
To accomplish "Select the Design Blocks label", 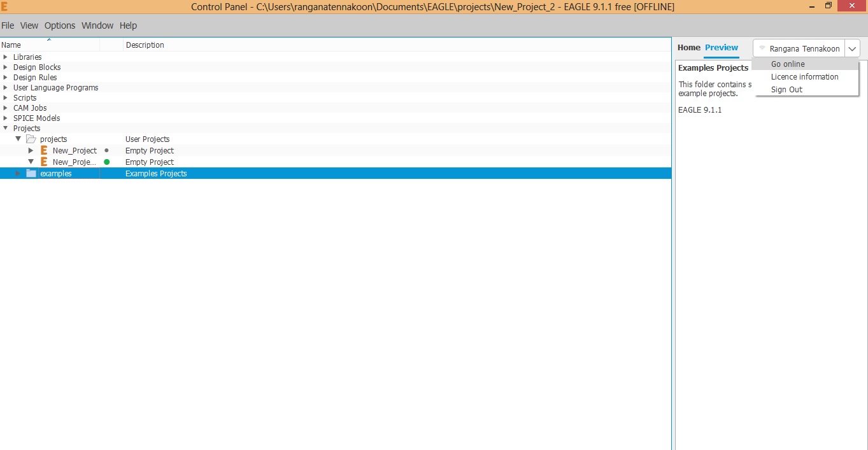I will pos(37,67).
